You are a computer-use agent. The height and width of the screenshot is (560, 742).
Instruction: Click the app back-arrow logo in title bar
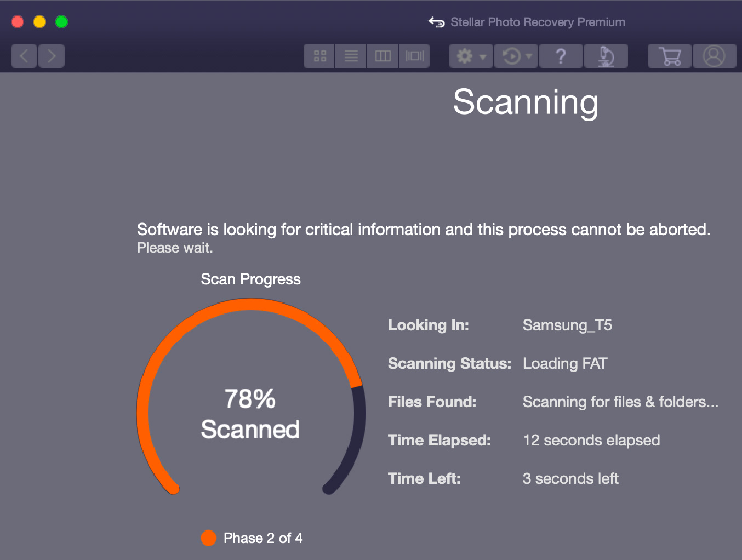point(436,22)
